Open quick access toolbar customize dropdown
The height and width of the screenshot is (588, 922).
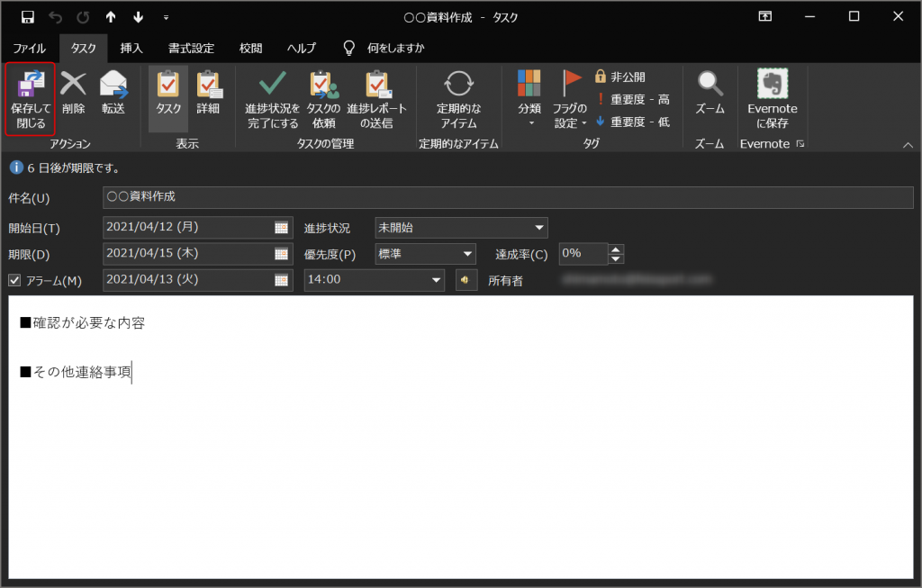click(166, 18)
